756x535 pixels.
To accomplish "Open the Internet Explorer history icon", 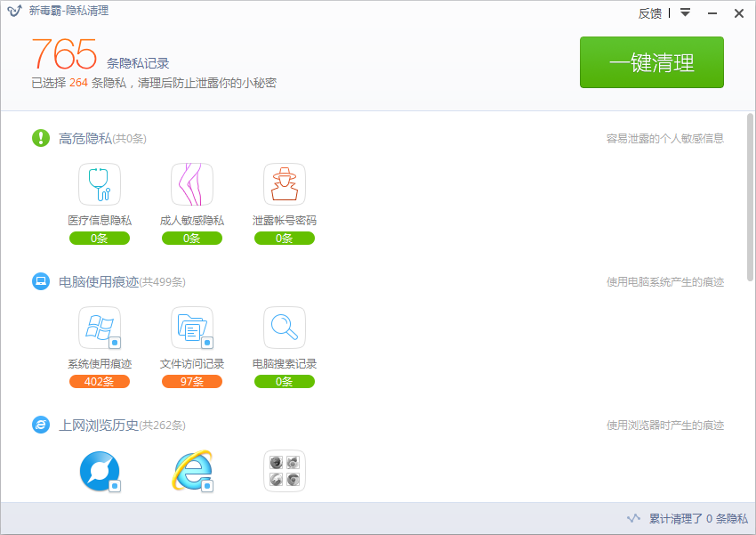I will 192,469.
